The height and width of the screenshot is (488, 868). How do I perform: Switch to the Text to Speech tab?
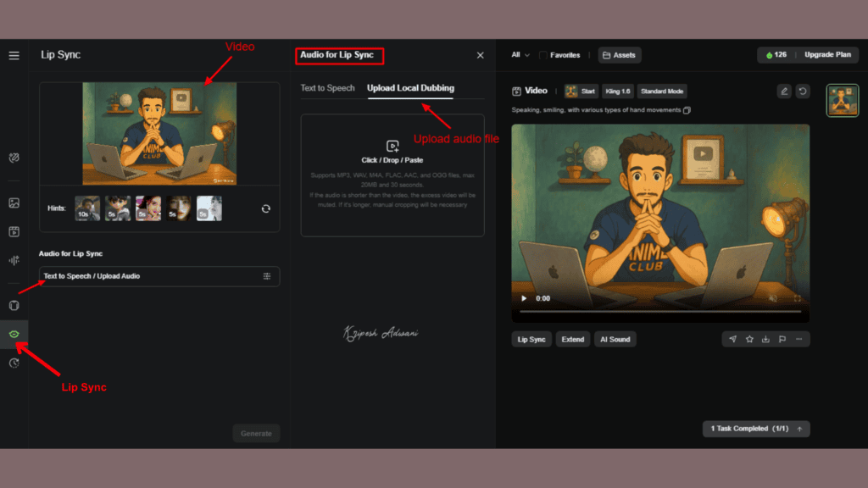tap(328, 87)
